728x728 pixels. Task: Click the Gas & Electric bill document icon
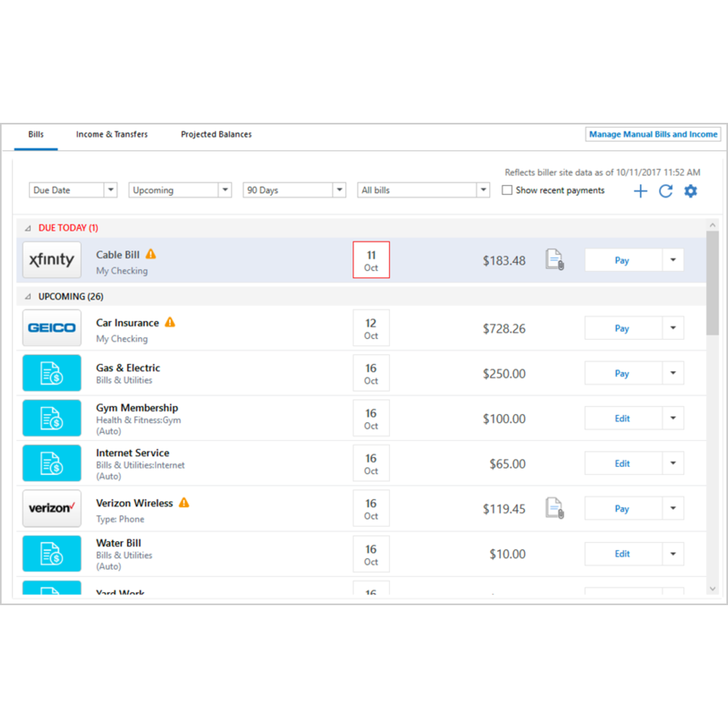[52, 373]
